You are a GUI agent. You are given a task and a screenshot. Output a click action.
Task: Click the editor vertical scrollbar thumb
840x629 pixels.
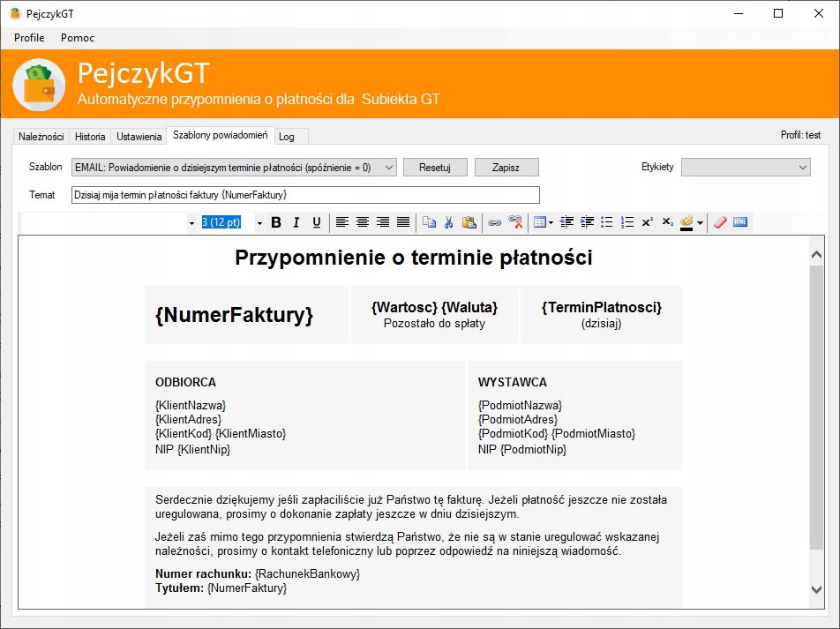[x=816, y=408]
